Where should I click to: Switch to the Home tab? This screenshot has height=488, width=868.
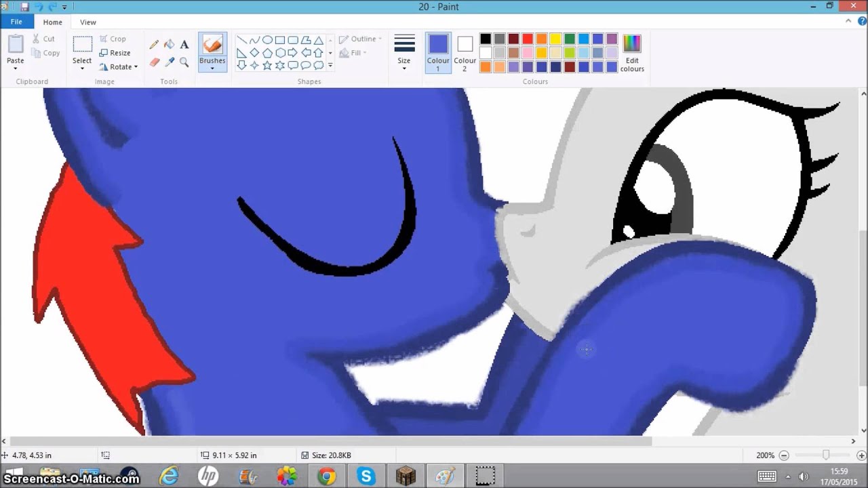coord(52,22)
